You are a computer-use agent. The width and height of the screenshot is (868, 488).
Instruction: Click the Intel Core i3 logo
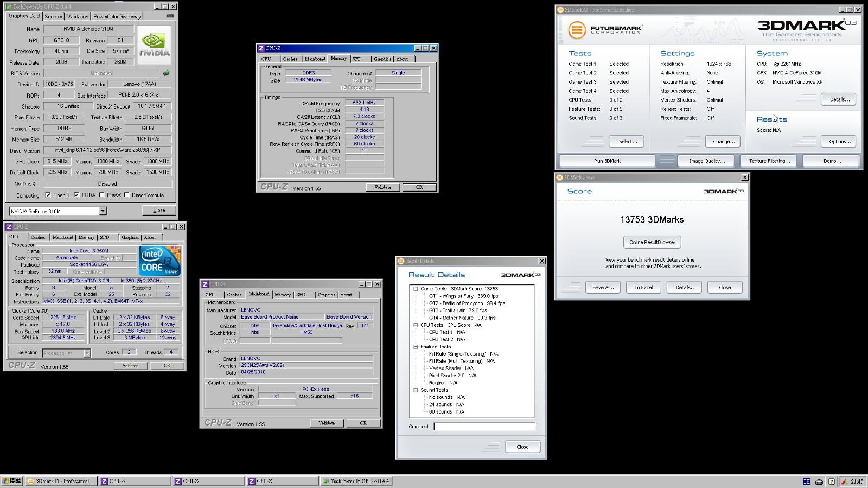(x=159, y=261)
